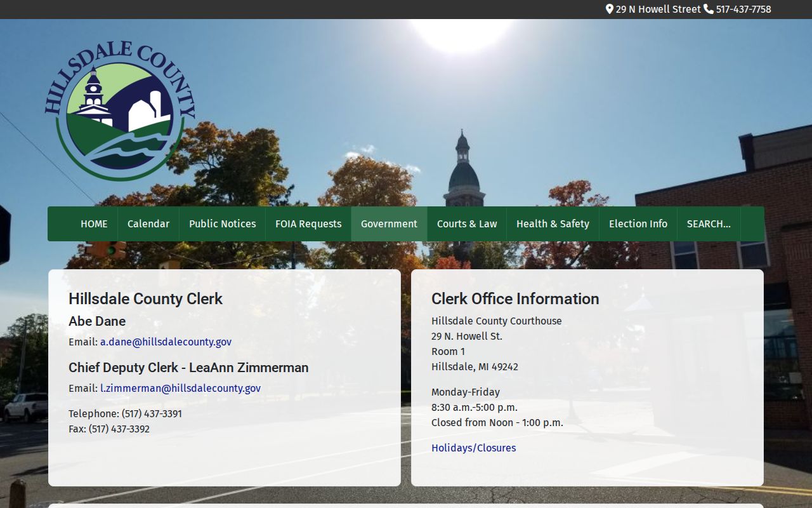Image resolution: width=812 pixels, height=508 pixels.
Task: Select the FOIA Requests menu item
Action: (x=308, y=224)
